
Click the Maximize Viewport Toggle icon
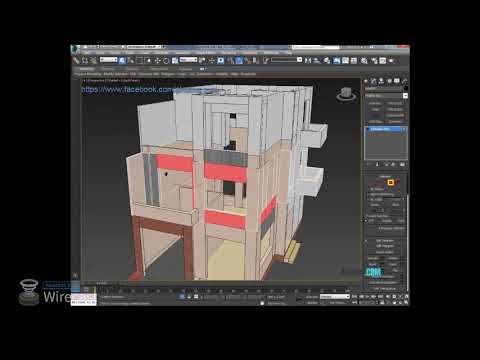coord(406,302)
